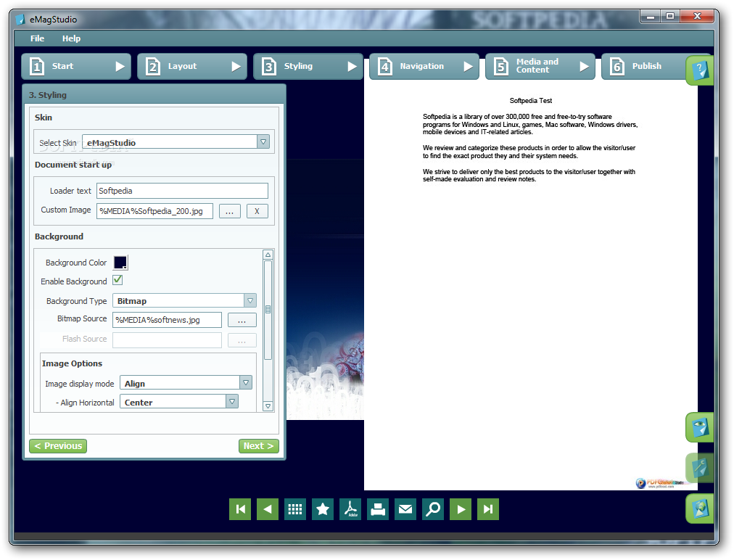This screenshot has height=560, width=734.
Task: Click the arrow on Media and Content step
Action: point(584,67)
